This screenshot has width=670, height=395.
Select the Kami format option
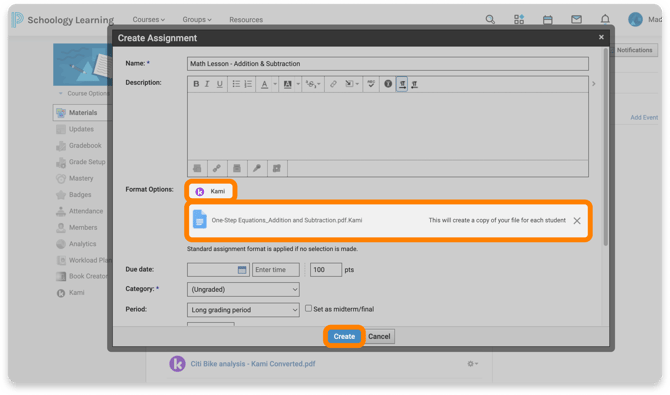(x=211, y=191)
